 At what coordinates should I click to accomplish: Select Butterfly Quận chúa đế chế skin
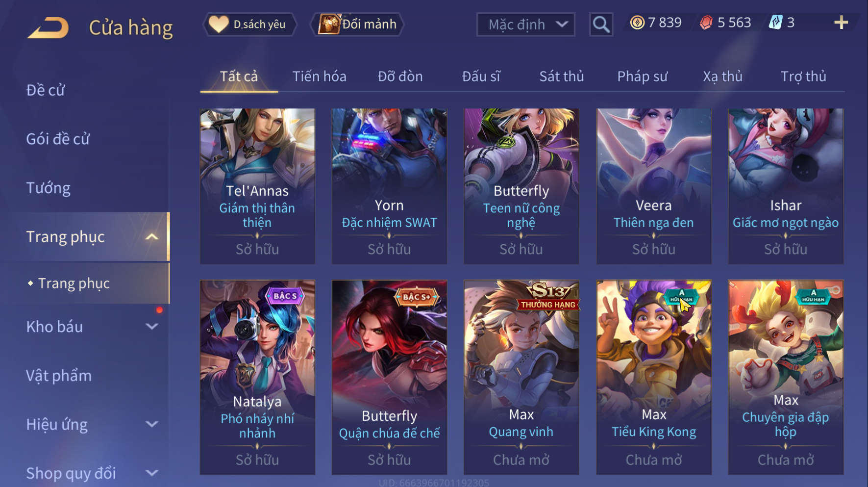389,377
